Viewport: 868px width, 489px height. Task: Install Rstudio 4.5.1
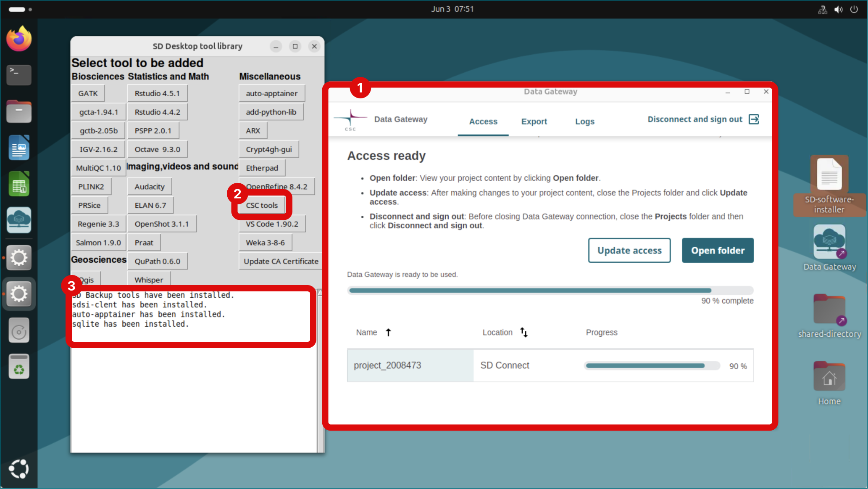[x=157, y=93]
